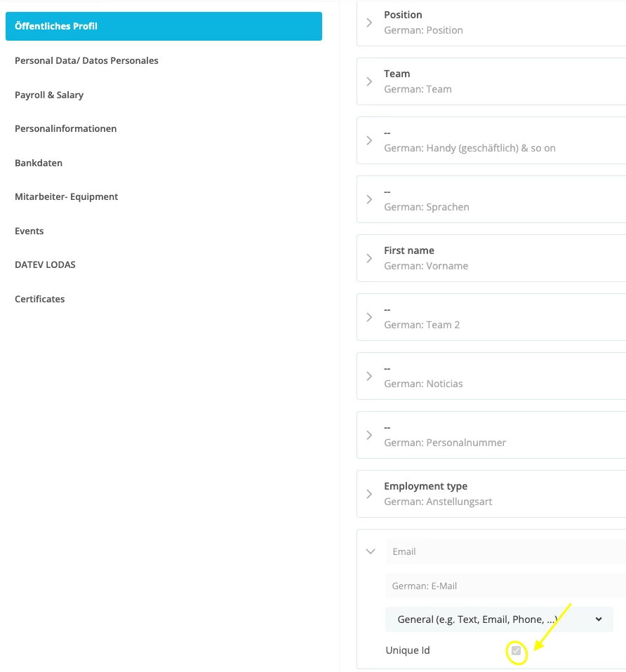
Task: Open the Certificates section
Action: click(40, 299)
